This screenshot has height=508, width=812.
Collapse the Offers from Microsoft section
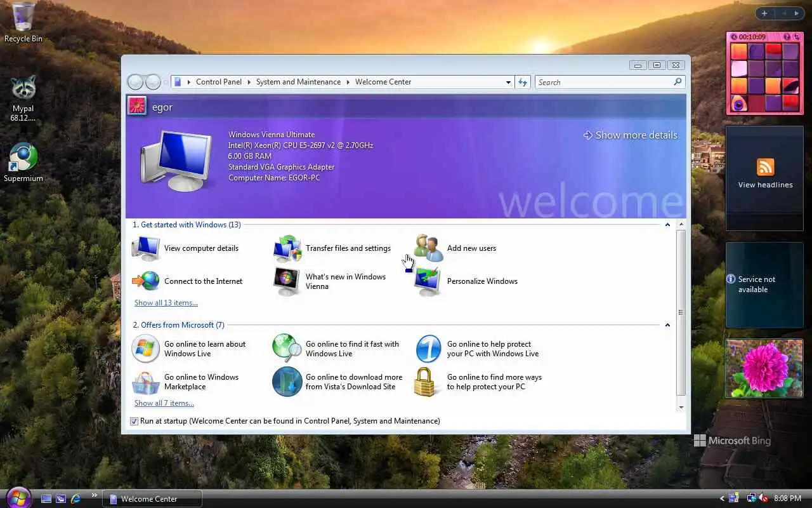[667, 325]
